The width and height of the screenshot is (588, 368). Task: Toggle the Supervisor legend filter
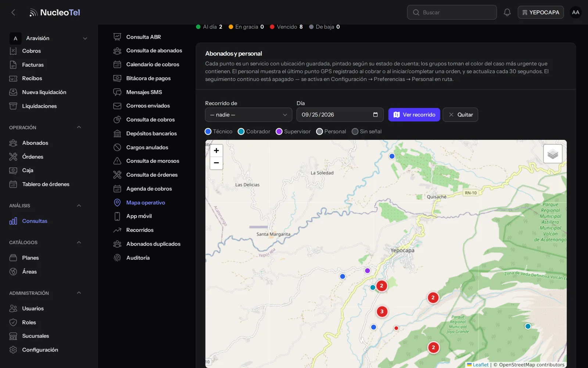[293, 131]
